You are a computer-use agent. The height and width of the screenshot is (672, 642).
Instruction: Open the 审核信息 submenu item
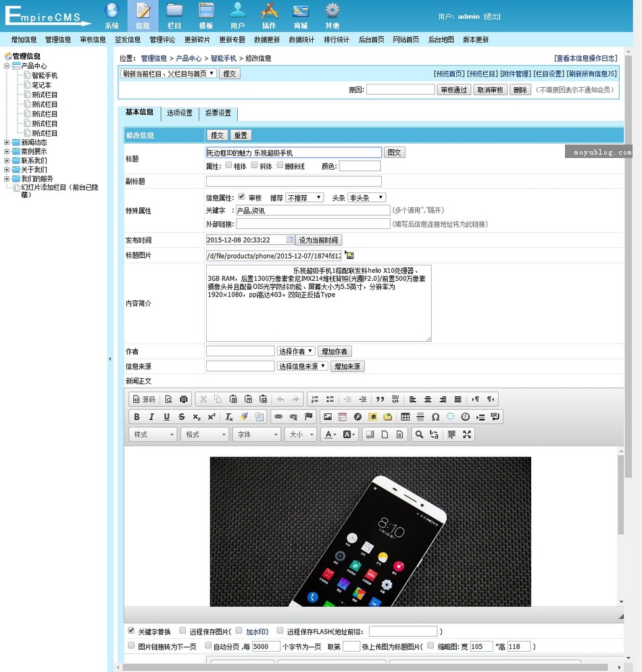pos(93,39)
